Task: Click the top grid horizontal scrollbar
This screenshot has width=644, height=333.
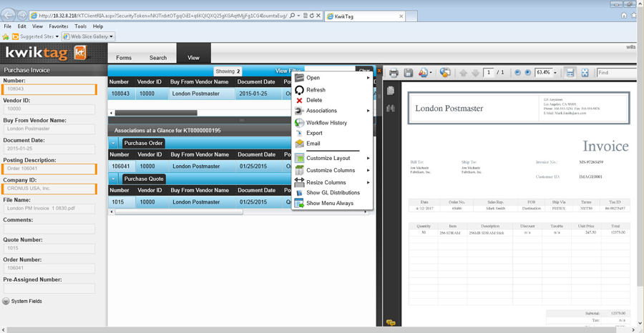Action: [x=156, y=113]
